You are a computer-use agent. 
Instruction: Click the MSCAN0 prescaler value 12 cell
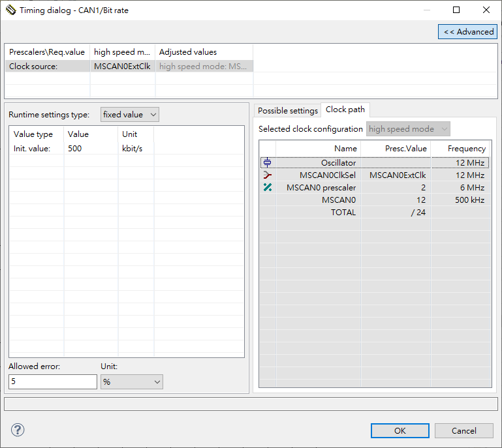(396, 200)
